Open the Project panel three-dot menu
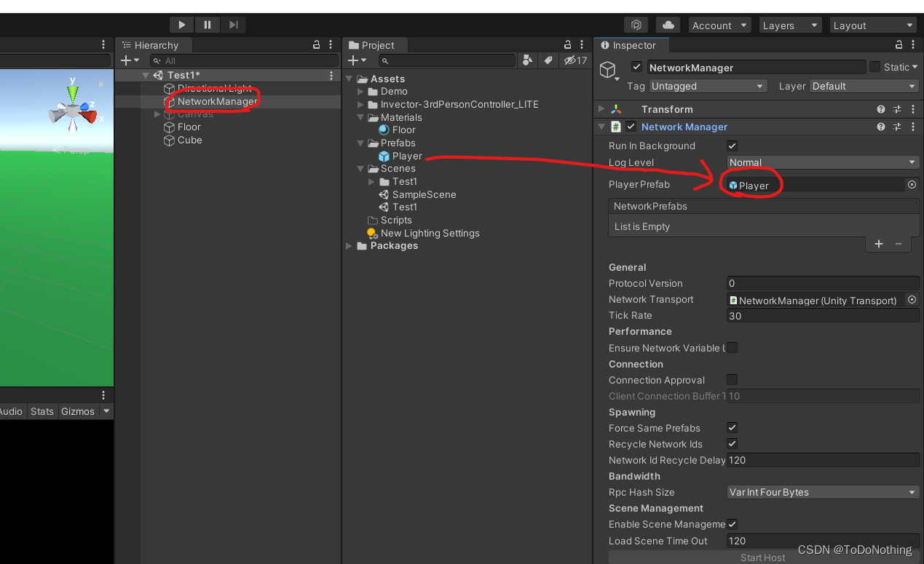Image resolution: width=924 pixels, height=564 pixels. (583, 45)
